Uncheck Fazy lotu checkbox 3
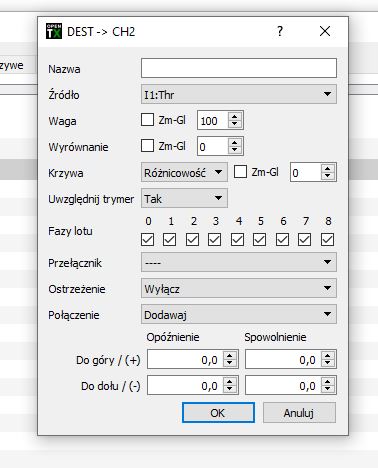The image size is (378, 468). 214,240
